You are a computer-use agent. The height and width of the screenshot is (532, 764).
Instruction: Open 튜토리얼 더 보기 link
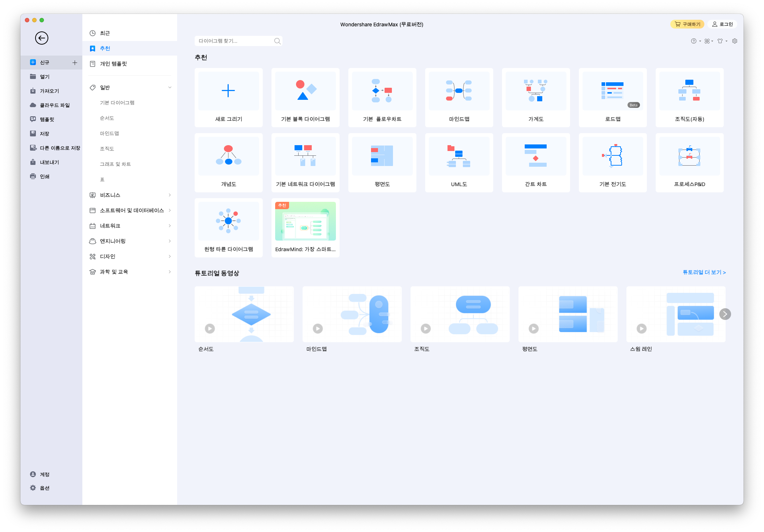[704, 272]
